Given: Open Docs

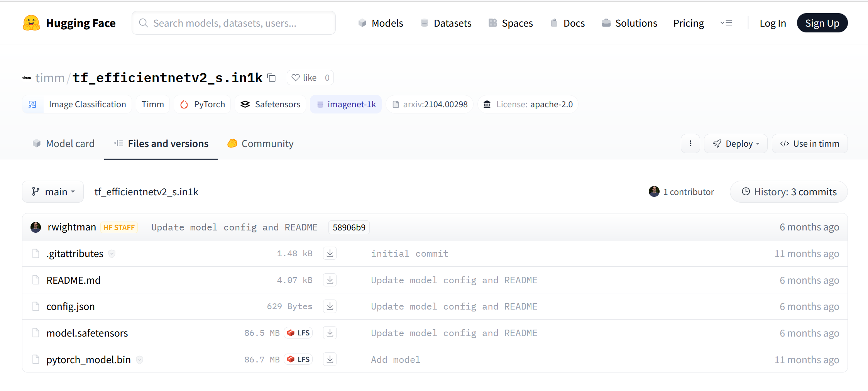Looking at the screenshot, I should (x=567, y=23).
